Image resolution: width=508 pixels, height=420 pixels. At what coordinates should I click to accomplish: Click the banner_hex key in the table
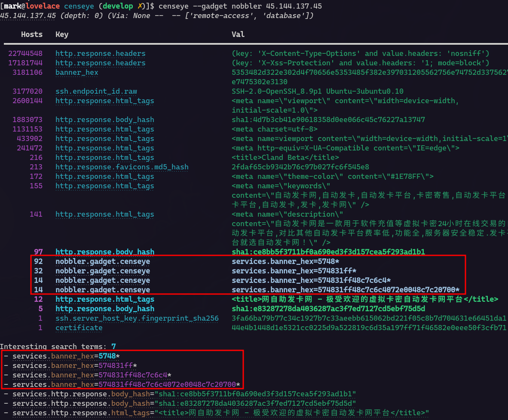click(77, 72)
